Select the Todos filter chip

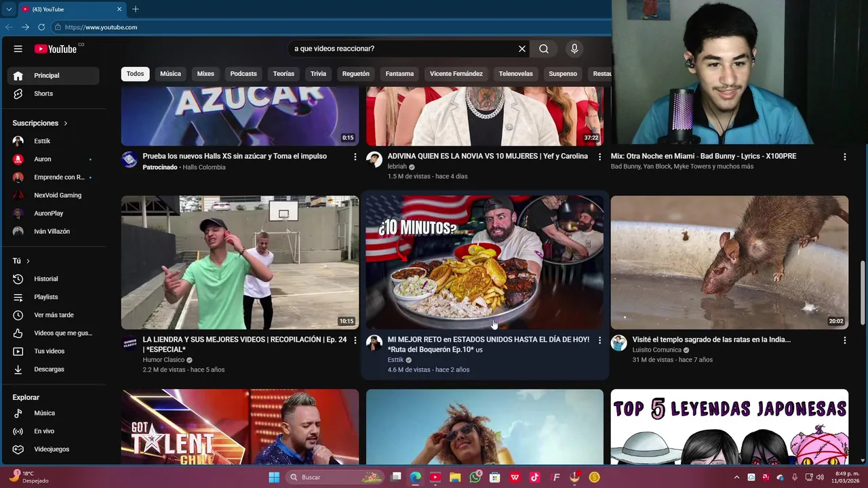(x=136, y=74)
